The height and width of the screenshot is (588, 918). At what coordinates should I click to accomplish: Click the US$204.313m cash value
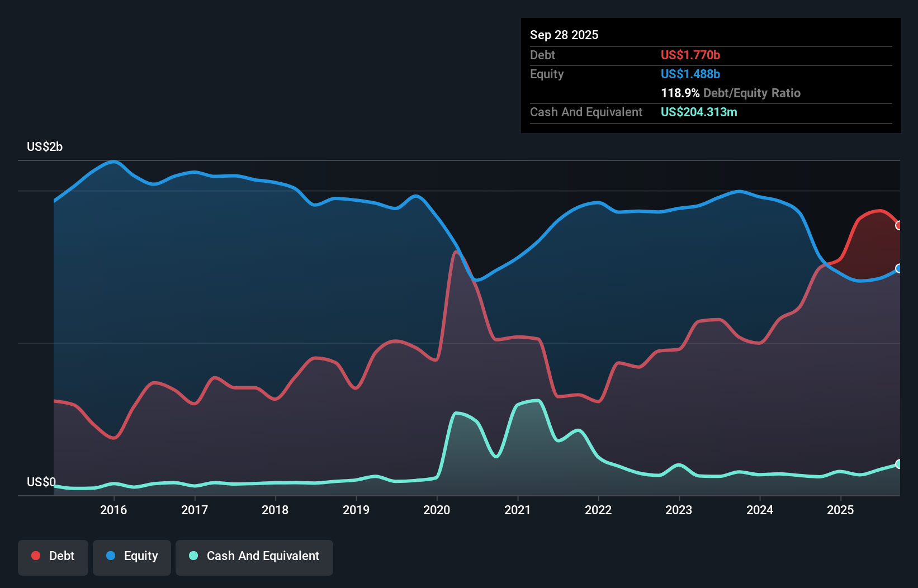click(699, 112)
